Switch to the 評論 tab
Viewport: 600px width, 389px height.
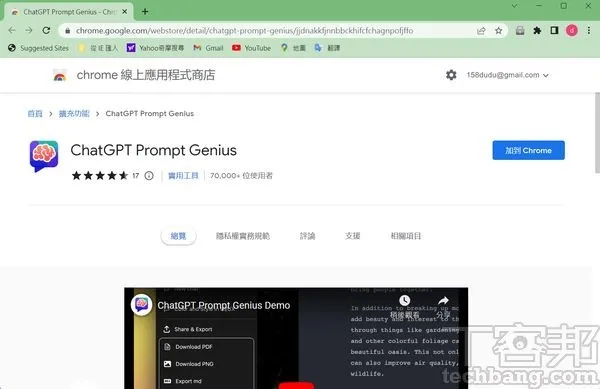point(307,236)
